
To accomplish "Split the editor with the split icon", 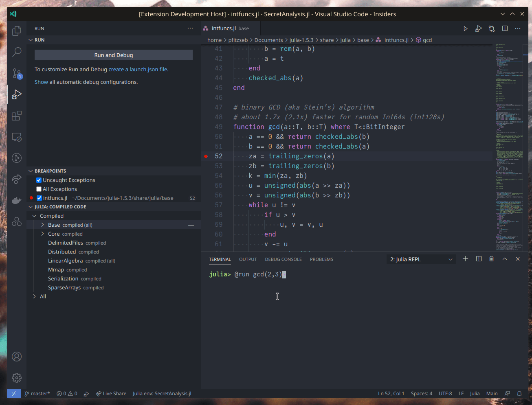I will 505,28.
